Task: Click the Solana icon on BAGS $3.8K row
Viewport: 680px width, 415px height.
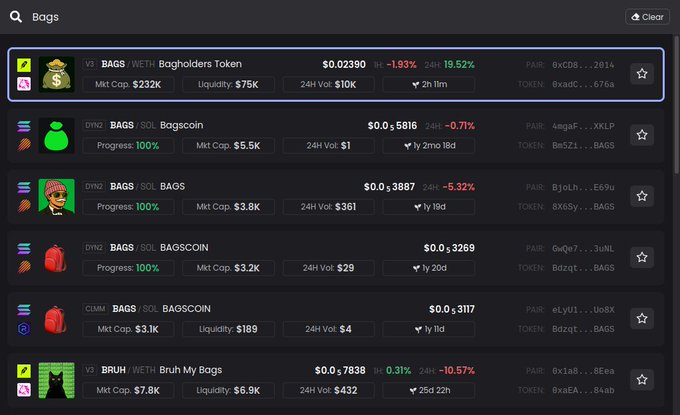Action: pyautogui.click(x=24, y=187)
